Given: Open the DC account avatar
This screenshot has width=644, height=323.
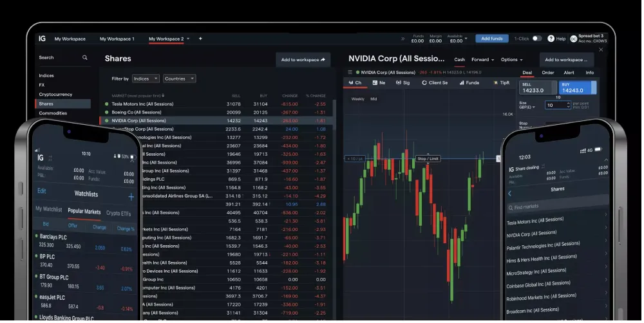Looking at the screenshot, I should [573, 39].
